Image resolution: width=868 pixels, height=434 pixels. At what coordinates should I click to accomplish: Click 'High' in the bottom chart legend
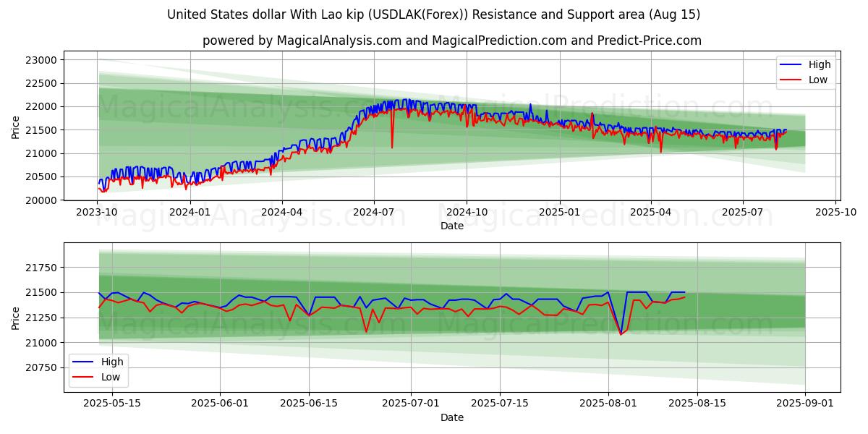pyautogui.click(x=112, y=362)
